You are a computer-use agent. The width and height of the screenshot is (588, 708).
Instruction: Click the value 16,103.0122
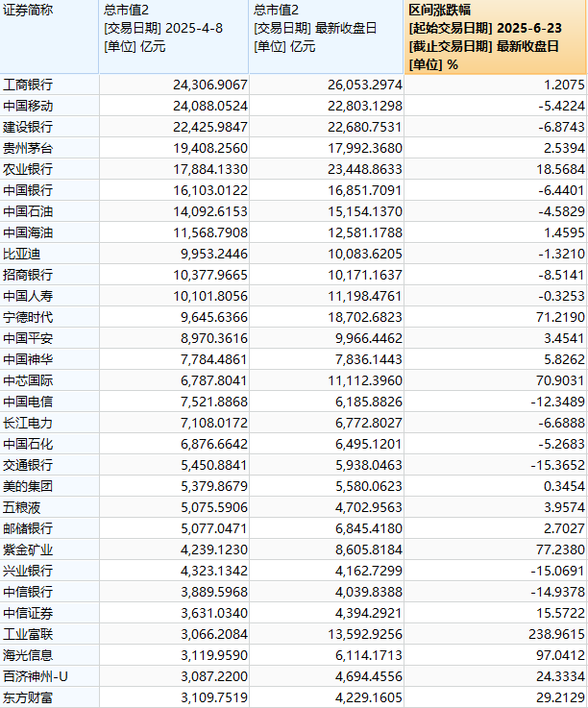pos(210,190)
